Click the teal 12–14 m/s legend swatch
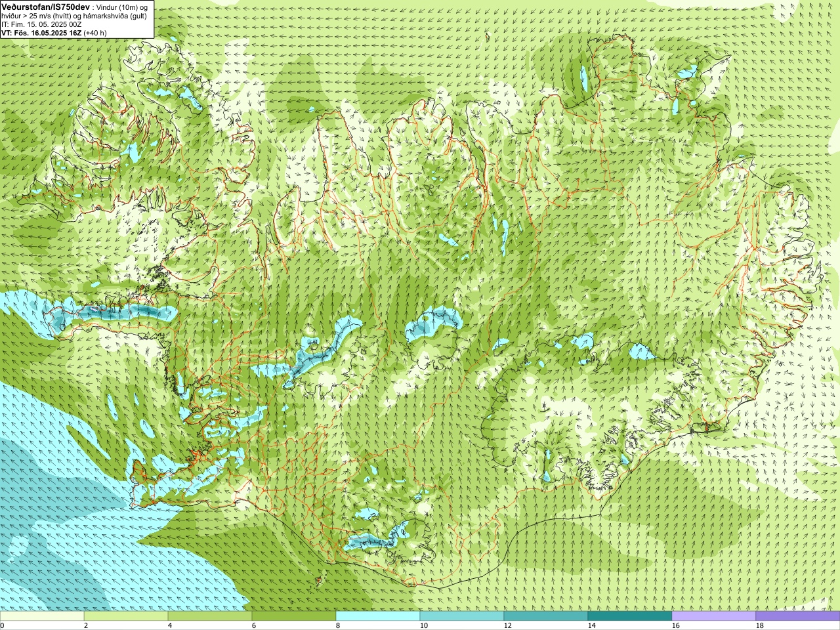The height and width of the screenshot is (630, 840). (546, 616)
